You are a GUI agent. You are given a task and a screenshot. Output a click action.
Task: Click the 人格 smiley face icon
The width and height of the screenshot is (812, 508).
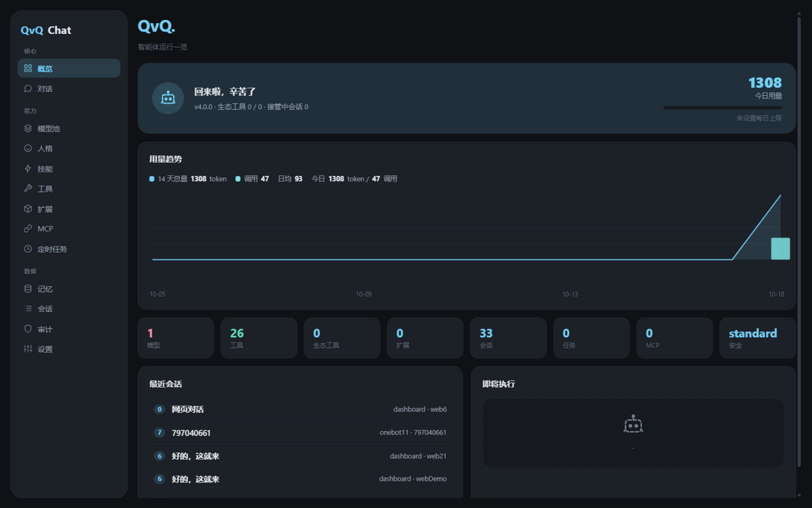28,148
